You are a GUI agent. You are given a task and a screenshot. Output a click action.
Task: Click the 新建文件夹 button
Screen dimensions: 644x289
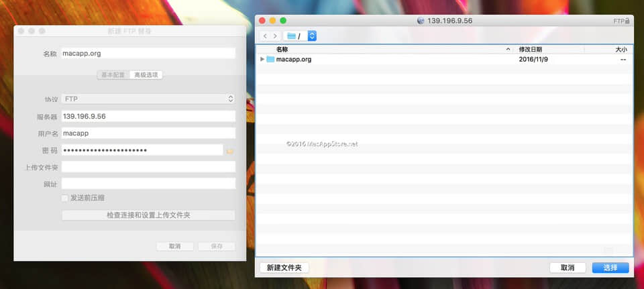(x=284, y=268)
